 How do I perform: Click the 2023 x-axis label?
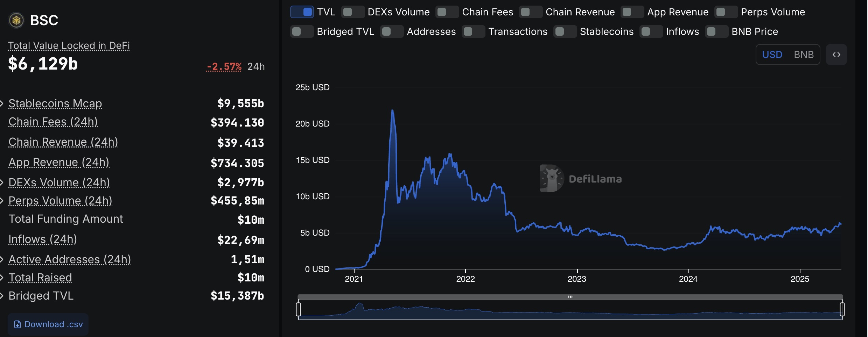[x=577, y=279]
